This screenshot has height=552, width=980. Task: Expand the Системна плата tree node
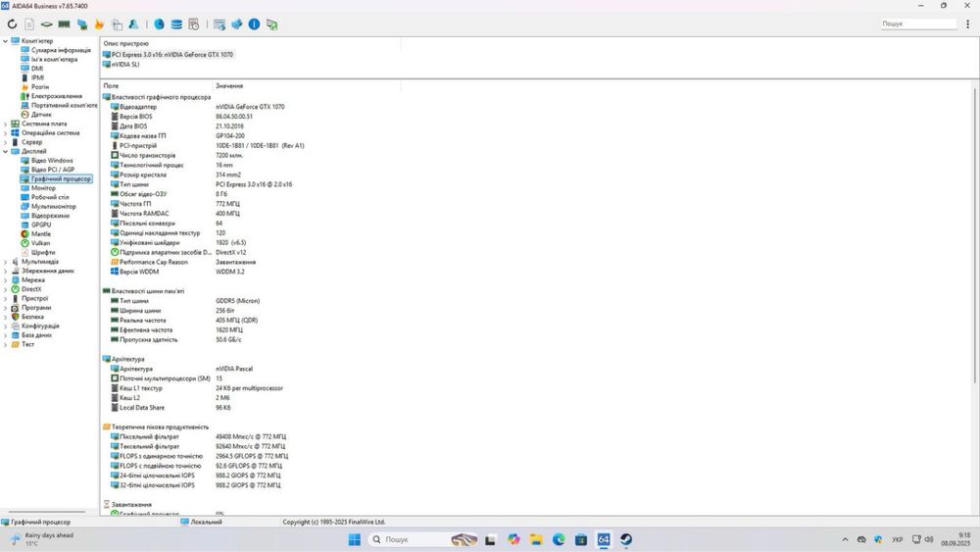tap(6, 124)
